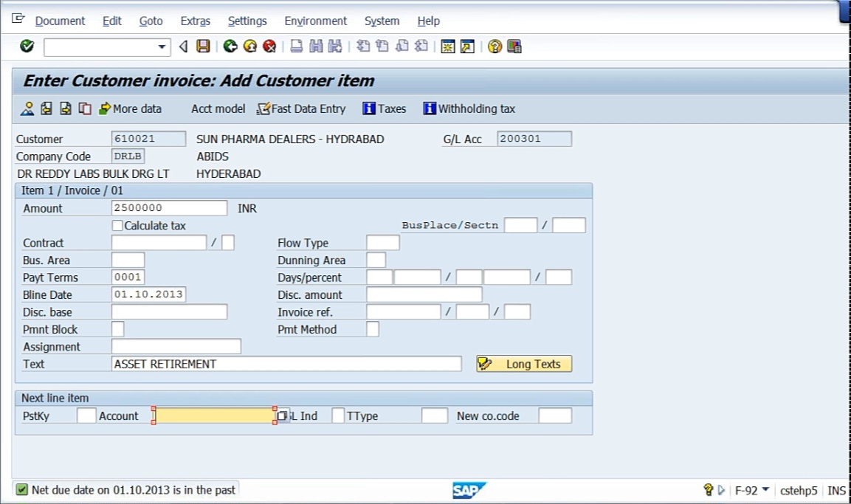This screenshot has height=504, width=851.
Task: Tick the Calculate tax checkbox
Action: point(117,226)
